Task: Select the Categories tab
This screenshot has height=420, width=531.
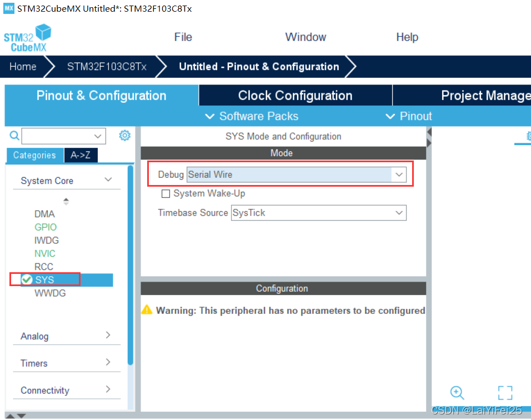Action: (34, 155)
